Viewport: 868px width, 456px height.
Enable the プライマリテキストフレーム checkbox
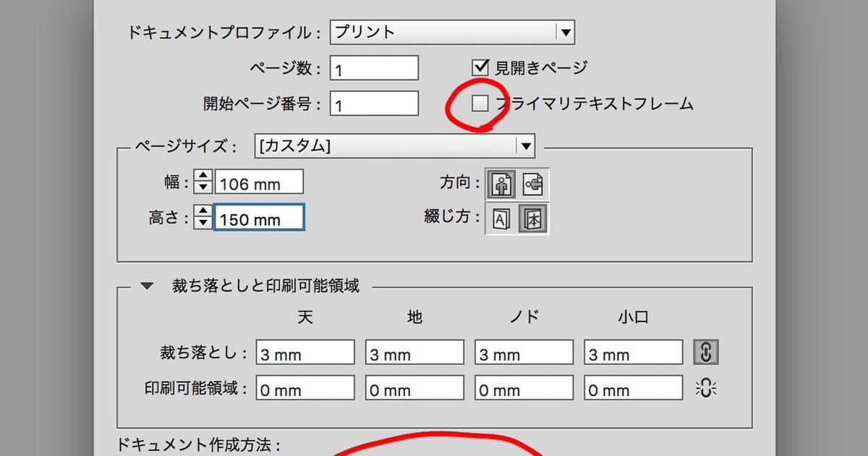coord(480,104)
